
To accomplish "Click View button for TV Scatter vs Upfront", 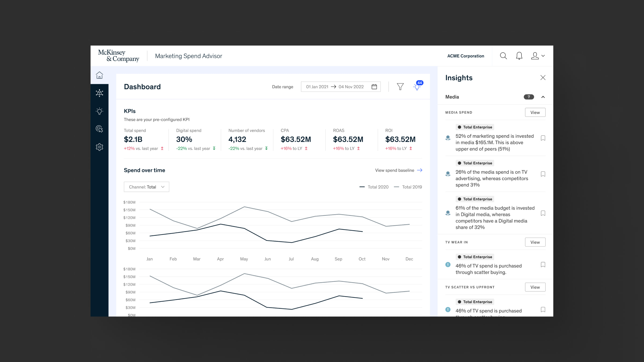I will (x=535, y=287).
